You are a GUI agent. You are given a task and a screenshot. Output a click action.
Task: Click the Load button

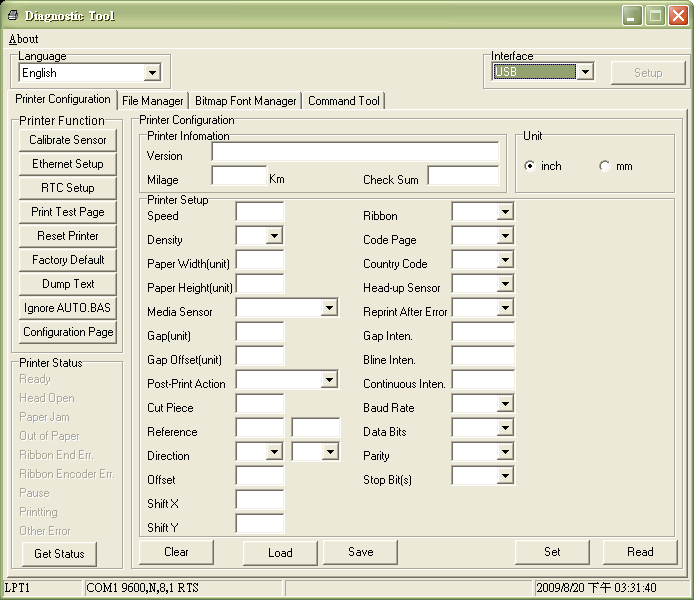pyautogui.click(x=280, y=553)
